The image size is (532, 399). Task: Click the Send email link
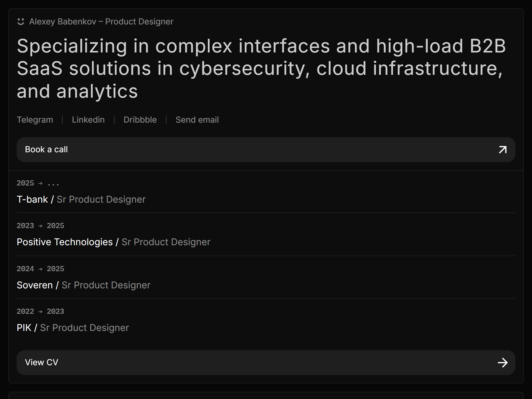click(x=197, y=120)
